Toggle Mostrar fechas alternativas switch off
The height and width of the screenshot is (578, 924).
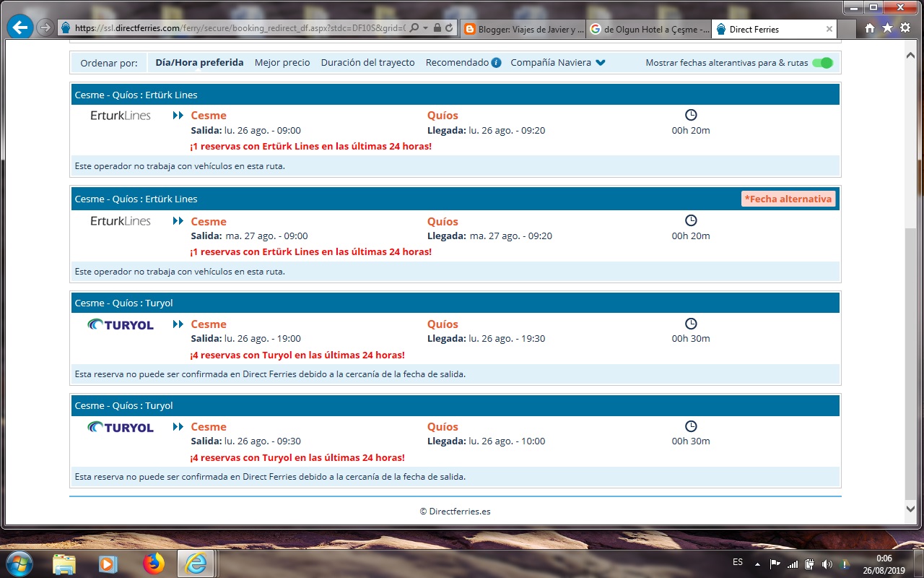(x=822, y=63)
